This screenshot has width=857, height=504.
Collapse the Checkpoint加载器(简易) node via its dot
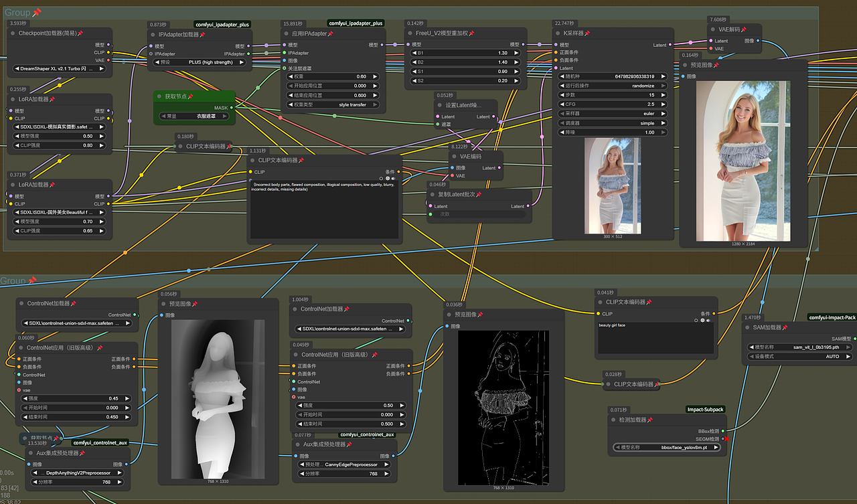(12, 33)
